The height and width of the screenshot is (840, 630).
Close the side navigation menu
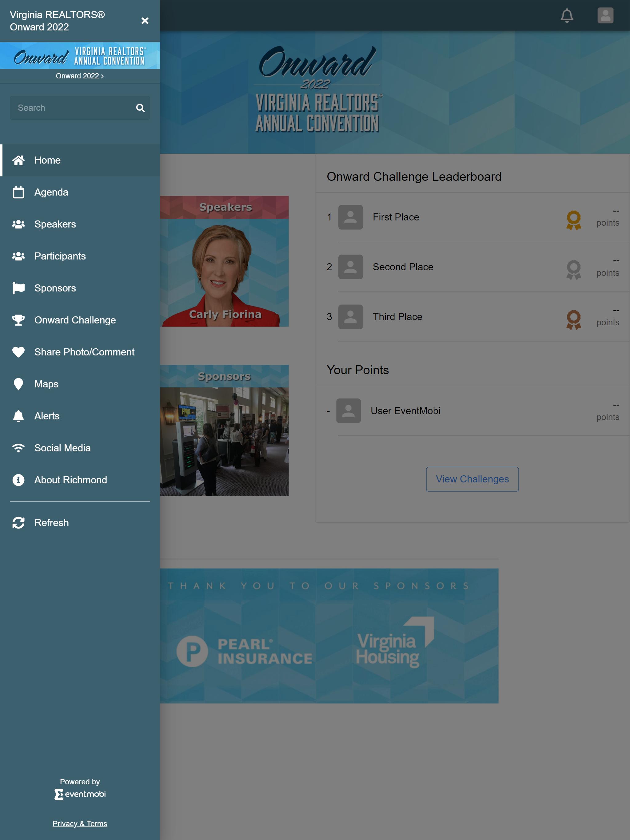coord(145,21)
